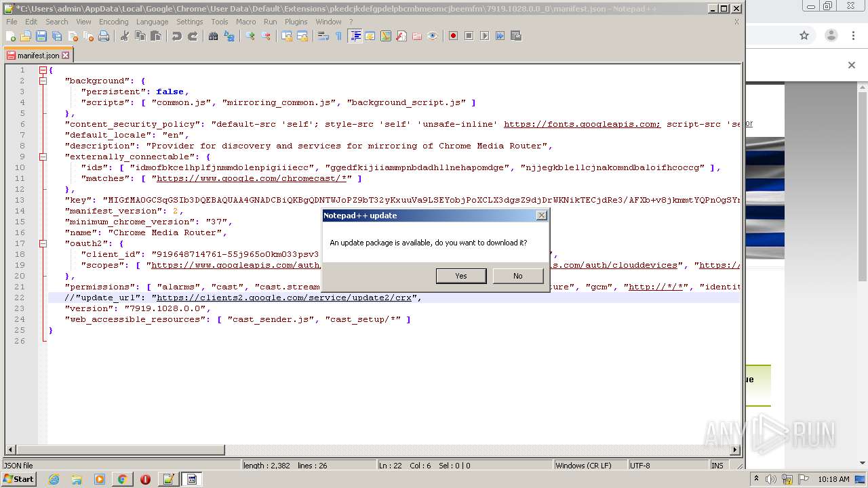Click the Paste toolbar icon
Screen dimensions: 868x488
click(155, 36)
